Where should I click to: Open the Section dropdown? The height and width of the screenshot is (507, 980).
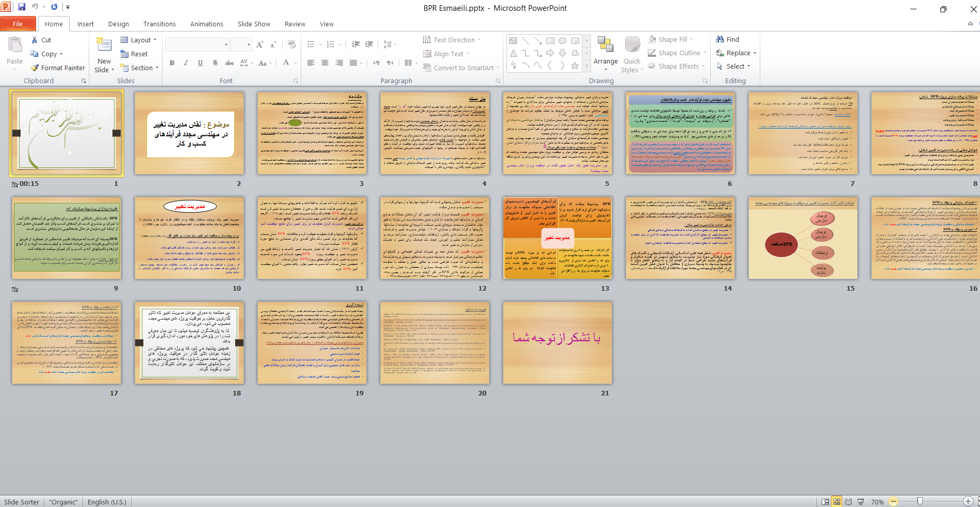[x=139, y=68]
